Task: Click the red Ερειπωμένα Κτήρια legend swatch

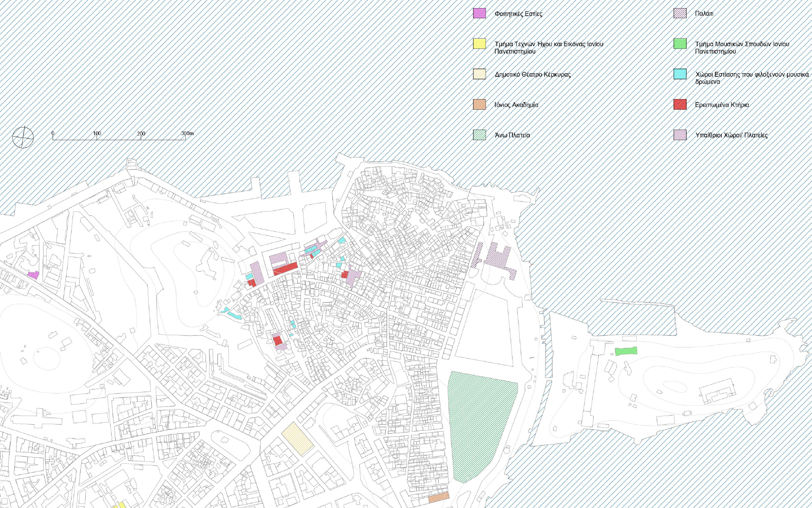Action: (x=680, y=105)
